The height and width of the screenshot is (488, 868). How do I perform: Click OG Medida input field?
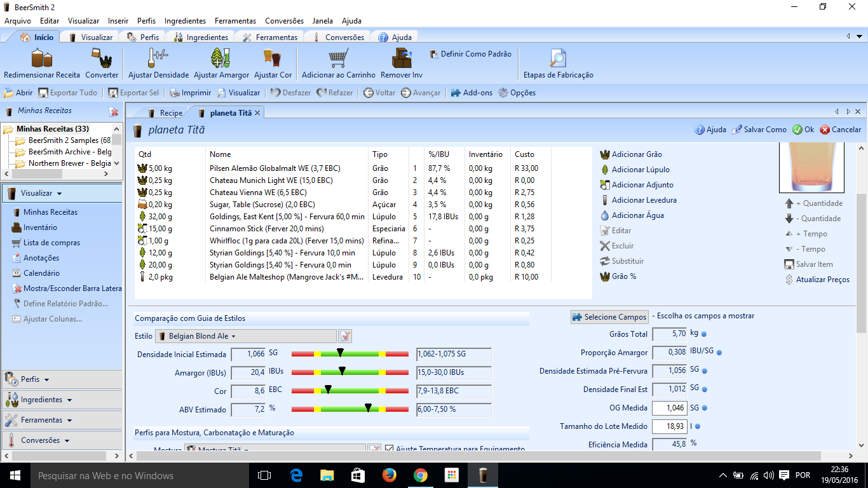click(x=670, y=408)
